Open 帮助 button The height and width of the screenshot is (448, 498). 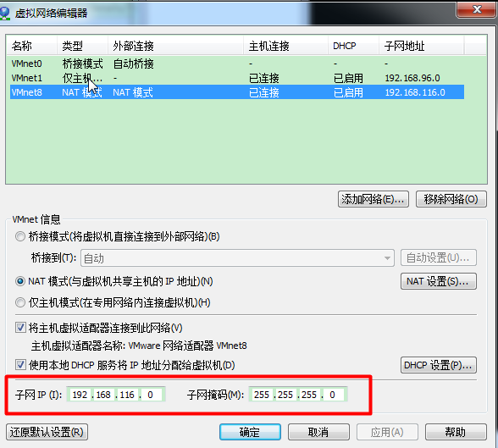456,432
